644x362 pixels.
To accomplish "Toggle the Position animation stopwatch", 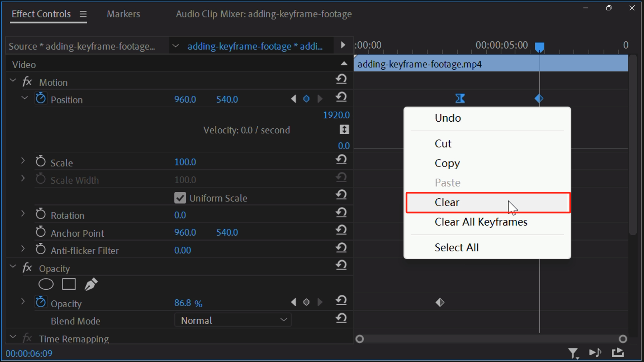I will point(41,98).
